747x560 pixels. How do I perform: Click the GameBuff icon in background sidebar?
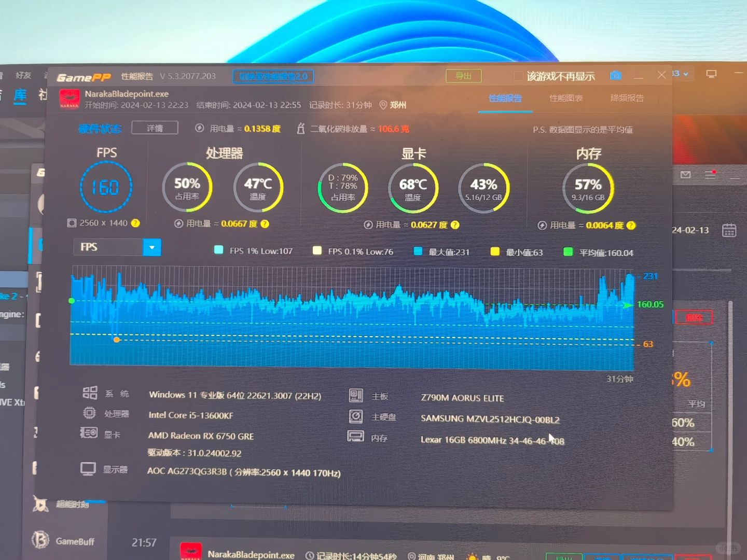click(40, 540)
